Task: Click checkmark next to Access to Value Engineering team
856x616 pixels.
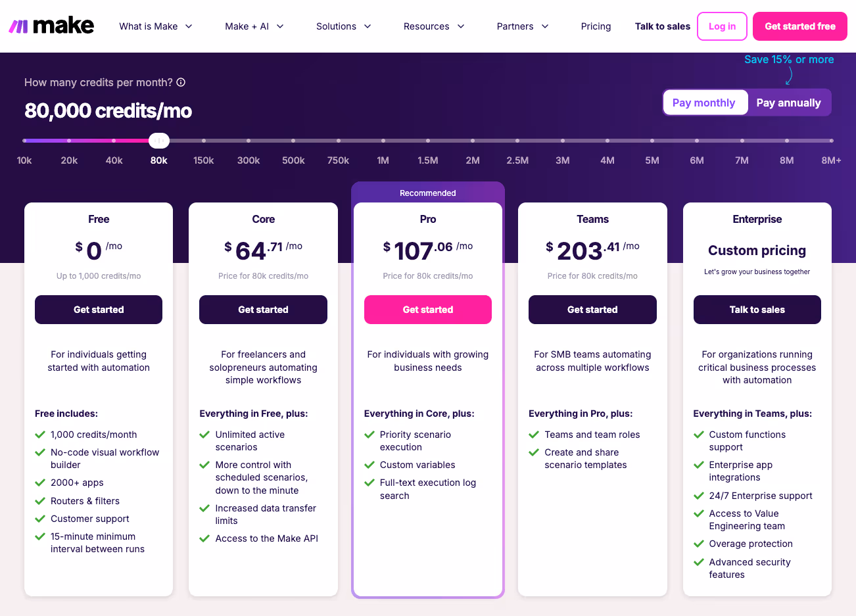Action: pyautogui.click(x=699, y=513)
